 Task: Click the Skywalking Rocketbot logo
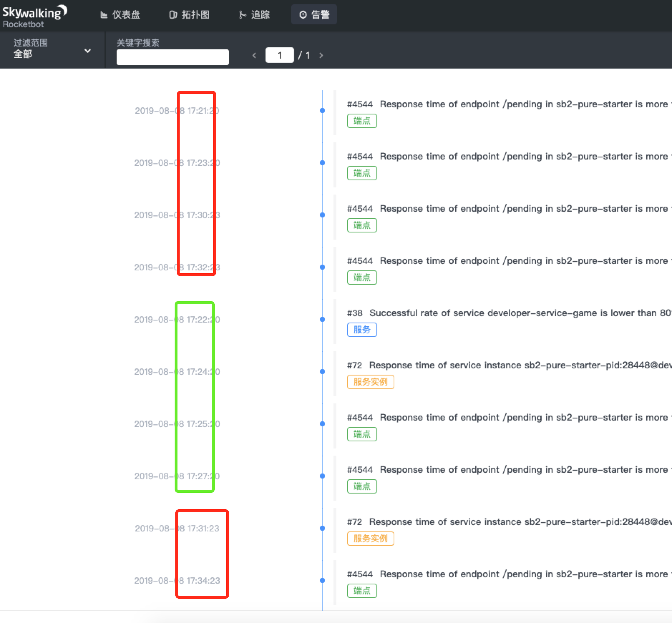[35, 16]
